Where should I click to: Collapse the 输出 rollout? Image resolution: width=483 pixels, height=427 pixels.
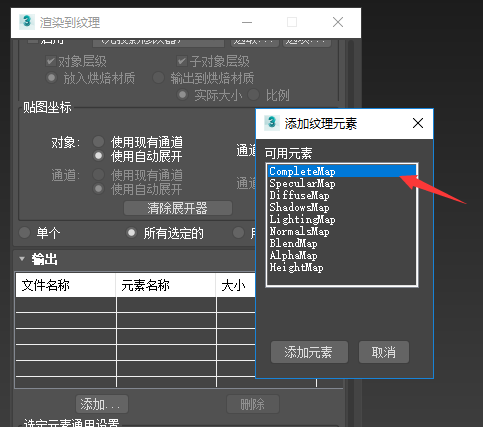pos(22,259)
